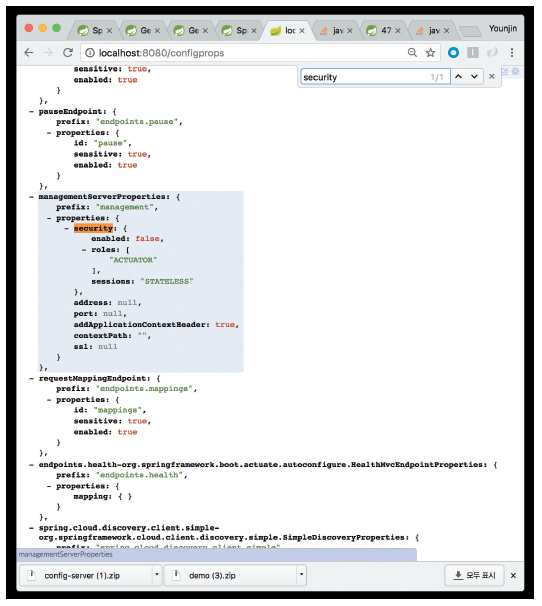
Task: Switch to first Sp browser tab
Action: [94, 30]
